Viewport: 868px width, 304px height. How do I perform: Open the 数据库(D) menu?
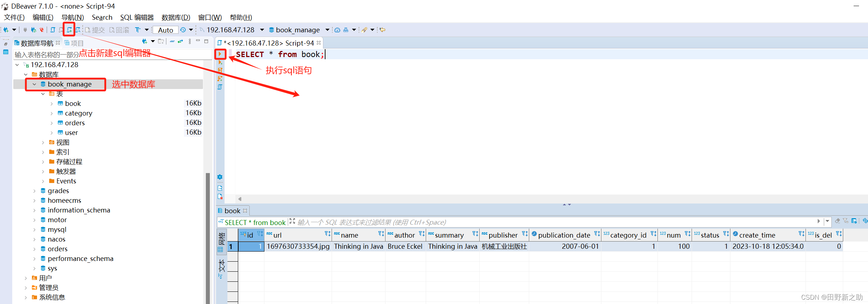pos(176,17)
